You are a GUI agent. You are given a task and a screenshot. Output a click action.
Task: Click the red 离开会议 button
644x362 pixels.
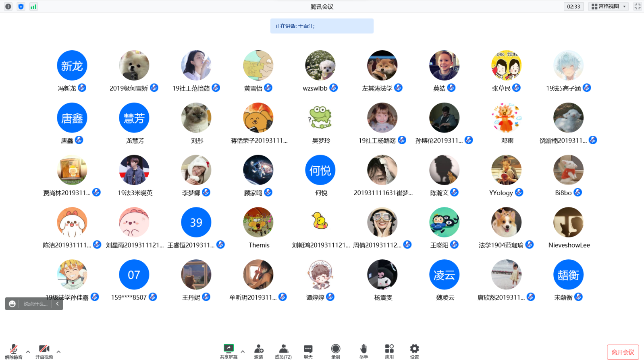click(x=623, y=352)
